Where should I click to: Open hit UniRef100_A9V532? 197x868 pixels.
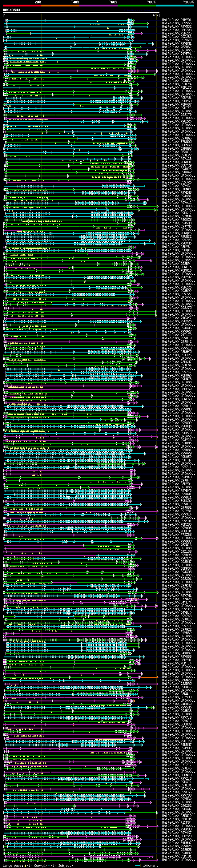coord(176,26)
